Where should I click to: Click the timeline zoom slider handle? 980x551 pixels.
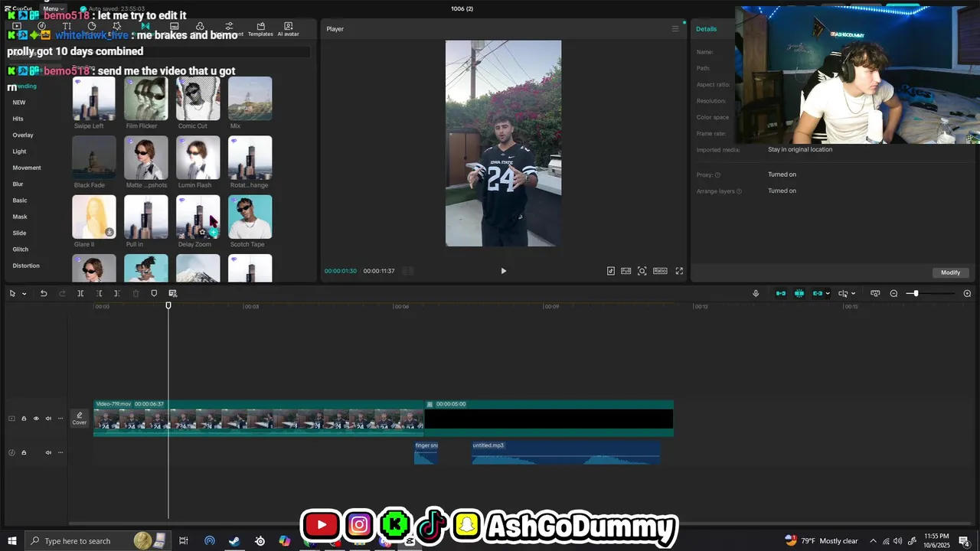point(916,294)
